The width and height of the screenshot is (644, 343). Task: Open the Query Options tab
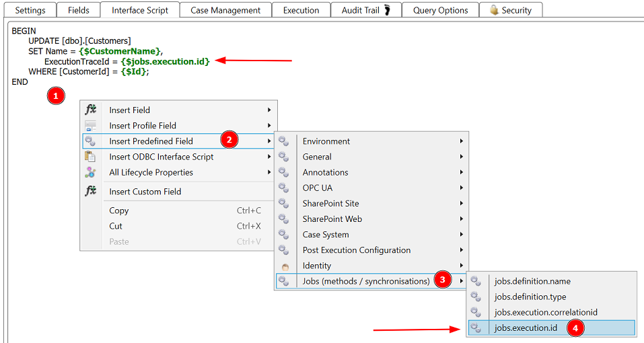pyautogui.click(x=440, y=10)
